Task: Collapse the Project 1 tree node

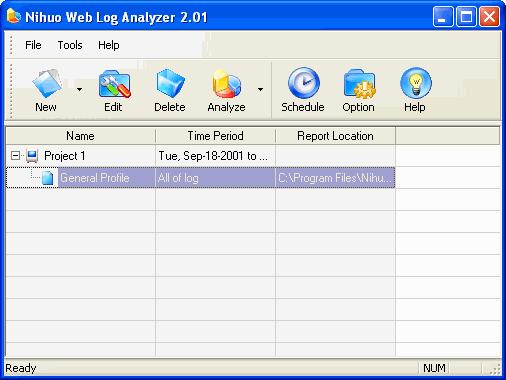Action: (x=15, y=156)
